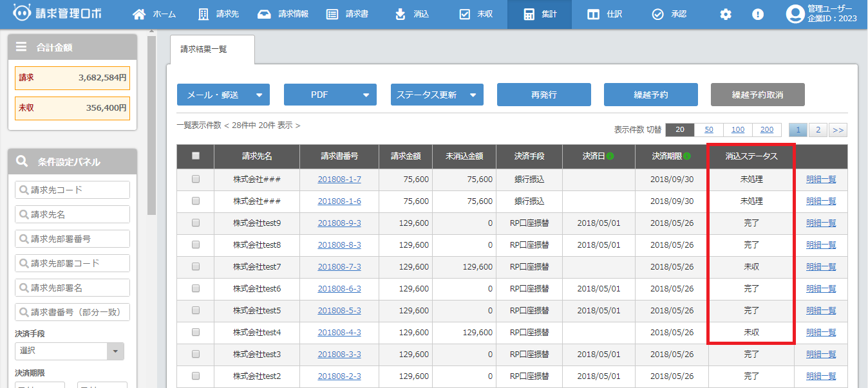868x388 pixels.
Task: Click the user avatar icon
Action: point(795,14)
